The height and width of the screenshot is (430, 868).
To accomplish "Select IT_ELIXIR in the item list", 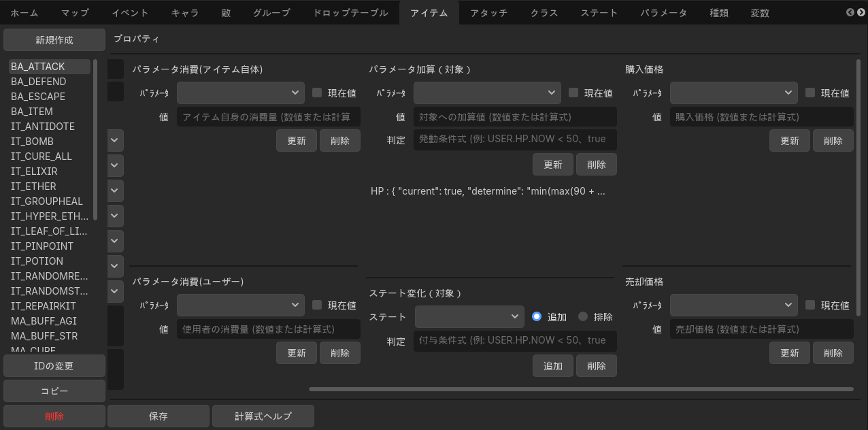I will click(49, 171).
